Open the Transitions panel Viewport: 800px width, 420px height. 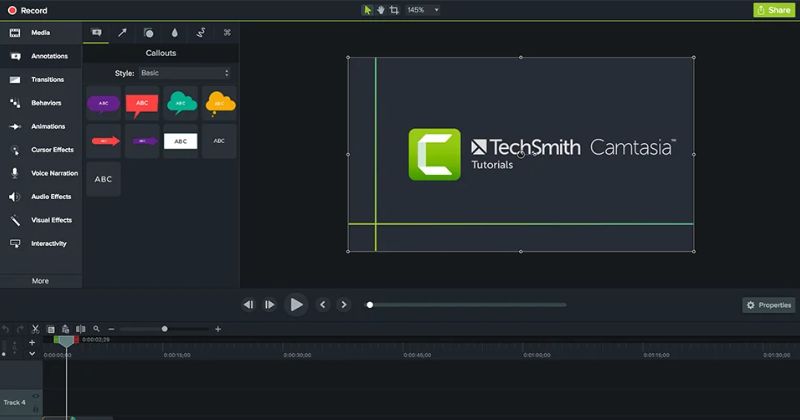tap(41, 80)
